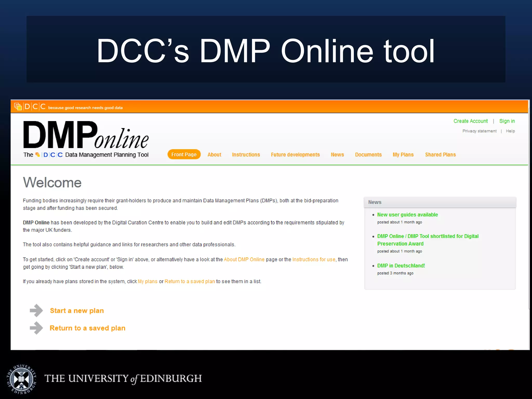This screenshot has height=399, width=532.
Task: Click The University of Edinburgh wordmark
Action: click(x=123, y=379)
